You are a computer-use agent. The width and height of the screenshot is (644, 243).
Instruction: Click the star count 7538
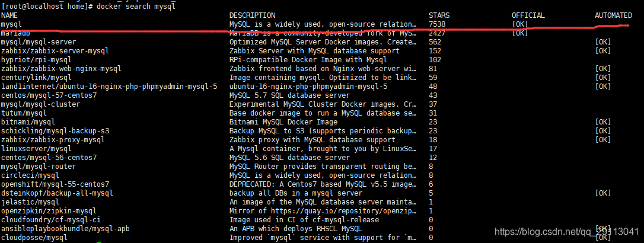[436, 25]
